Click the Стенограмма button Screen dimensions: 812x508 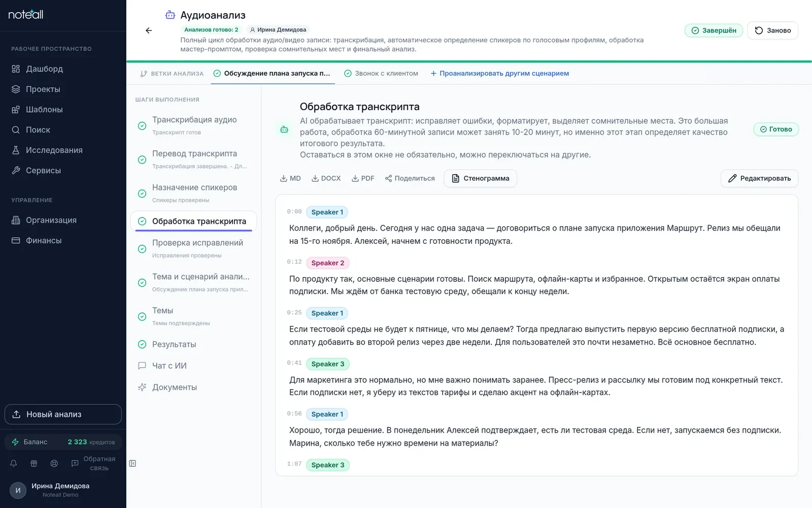480,178
